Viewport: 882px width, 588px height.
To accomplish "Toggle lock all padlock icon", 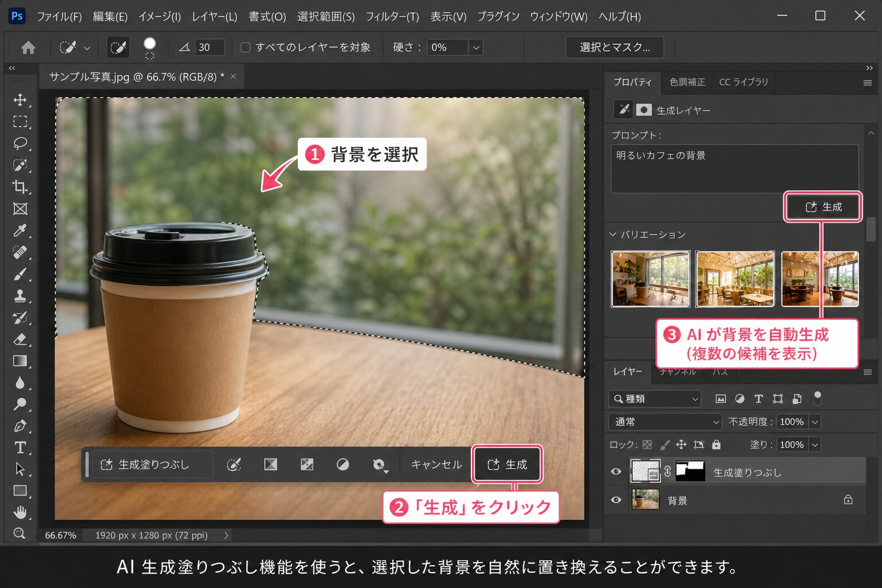I will pyautogui.click(x=716, y=444).
